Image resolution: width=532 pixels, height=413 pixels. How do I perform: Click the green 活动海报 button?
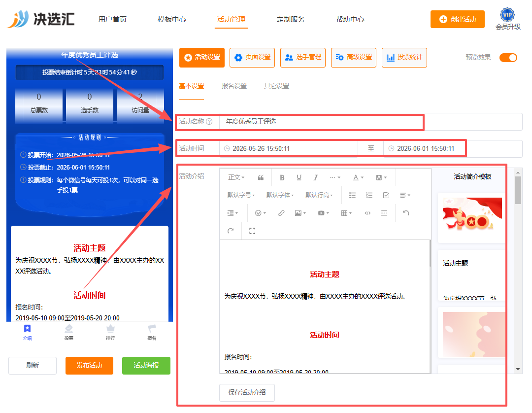point(146,366)
